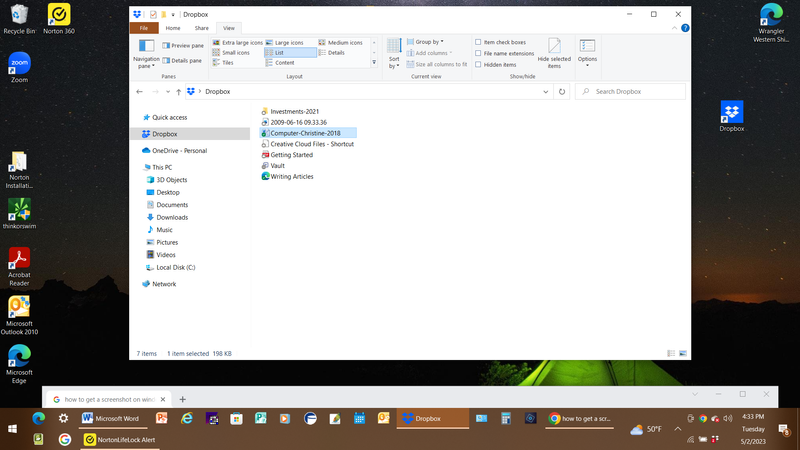
Task: Open Explorer help icon
Action: [685, 28]
